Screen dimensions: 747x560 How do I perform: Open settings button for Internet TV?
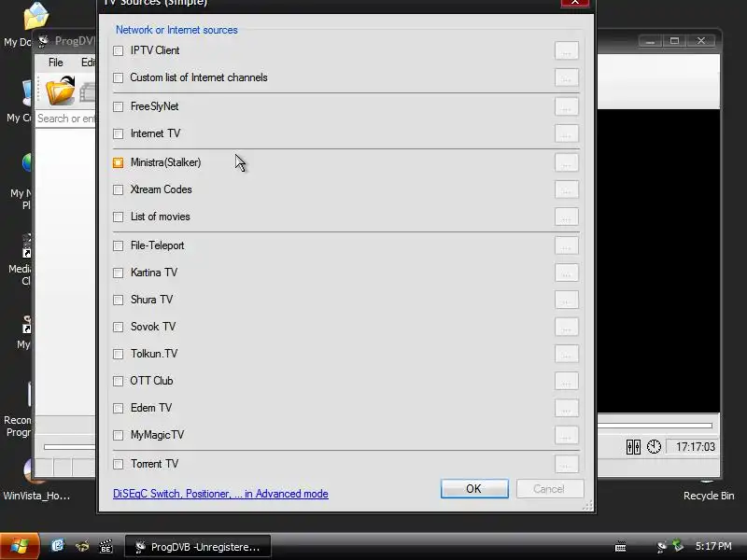[567, 133]
